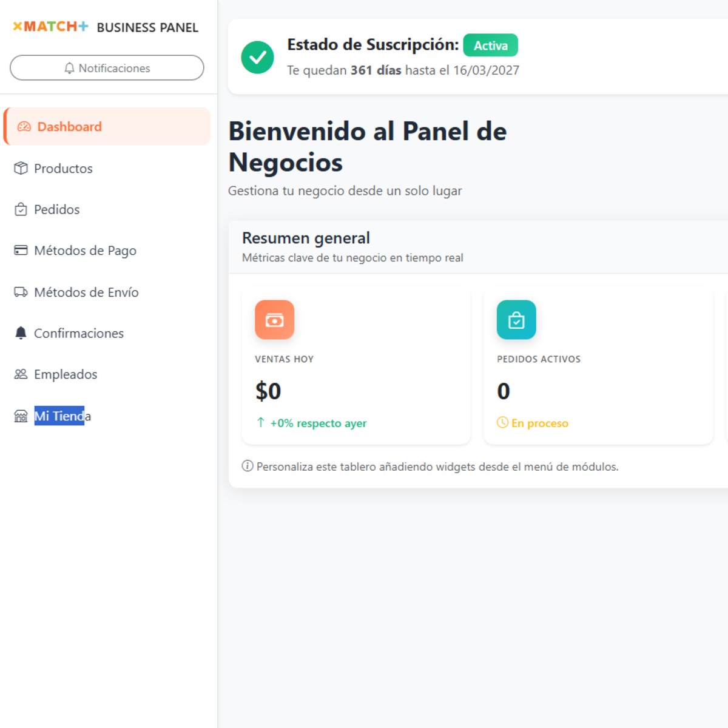This screenshot has height=728, width=728.
Task: Click the green subscription checkmark icon
Action: [x=257, y=57]
